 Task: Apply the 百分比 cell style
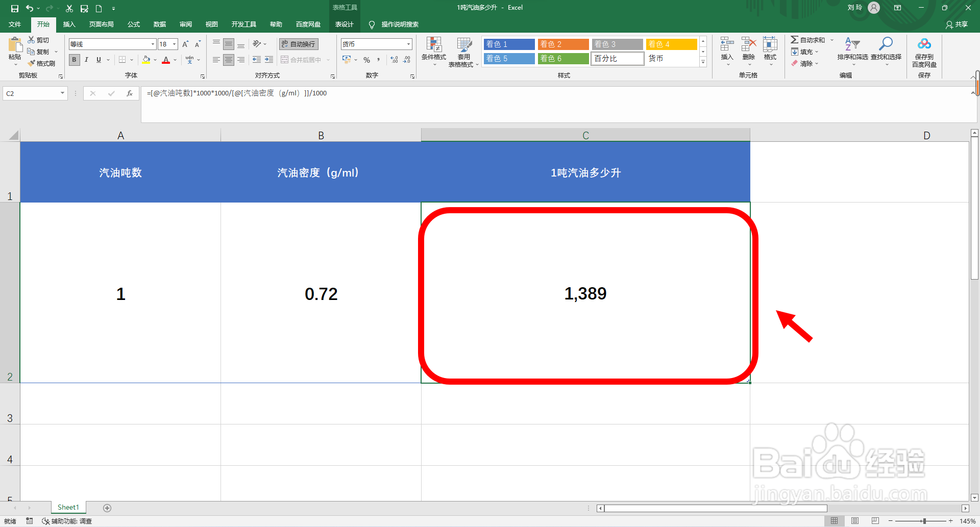point(617,59)
